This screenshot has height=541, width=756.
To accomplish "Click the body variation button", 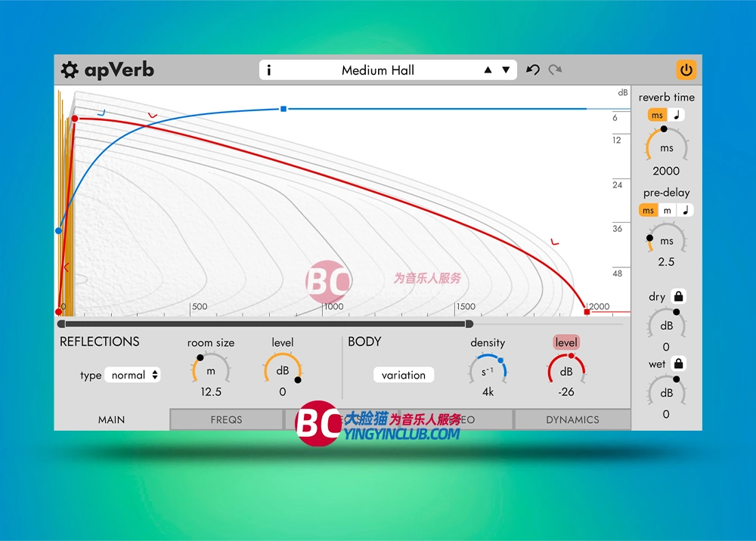I will pos(403,375).
